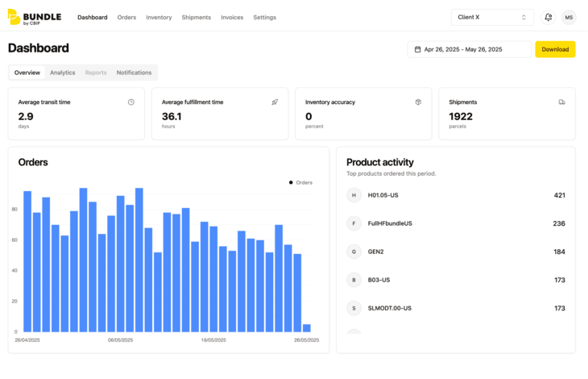The width and height of the screenshot is (588, 379).
Task: Click product name FullHFbundleUS
Action: point(390,223)
